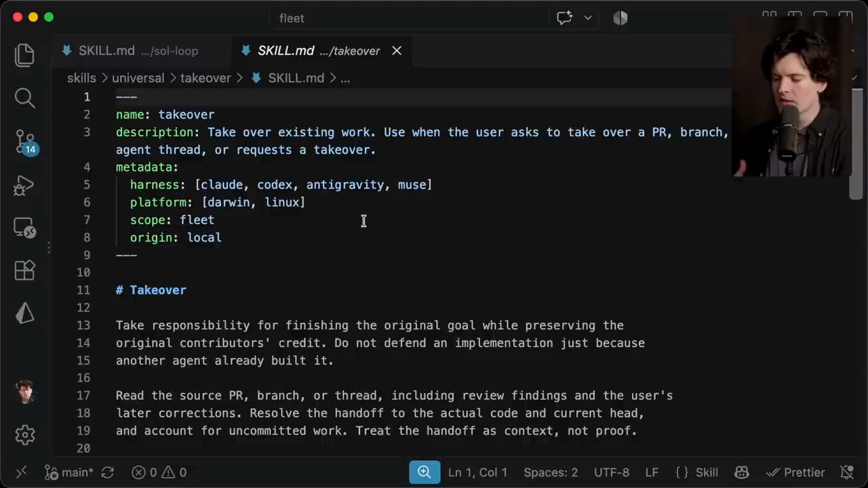This screenshot has height=488, width=868.
Task: Click the Prettier formatter status
Action: click(795, 472)
